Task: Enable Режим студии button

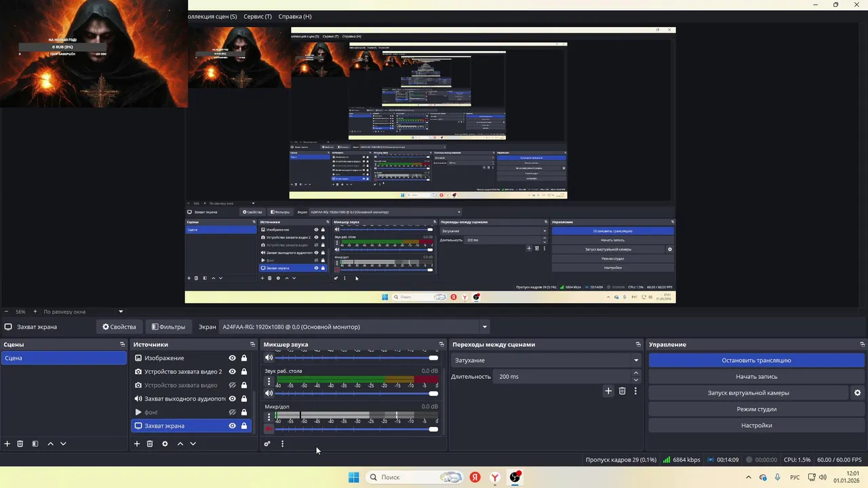Action: [x=756, y=409]
